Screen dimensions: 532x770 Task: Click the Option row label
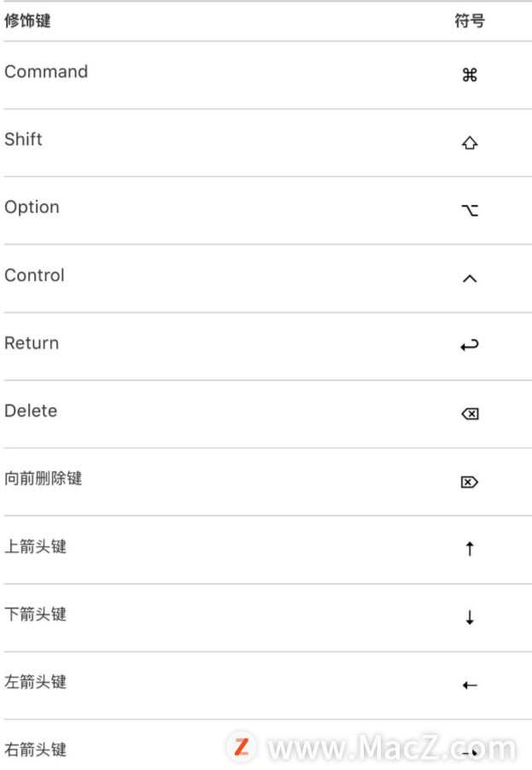[32, 207]
